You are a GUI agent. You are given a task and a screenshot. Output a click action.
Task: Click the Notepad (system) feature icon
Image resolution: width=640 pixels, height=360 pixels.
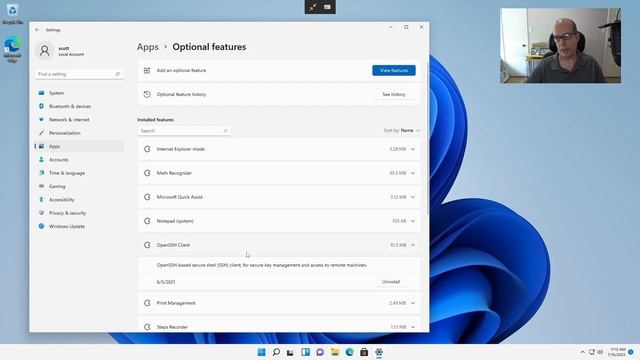tap(147, 221)
